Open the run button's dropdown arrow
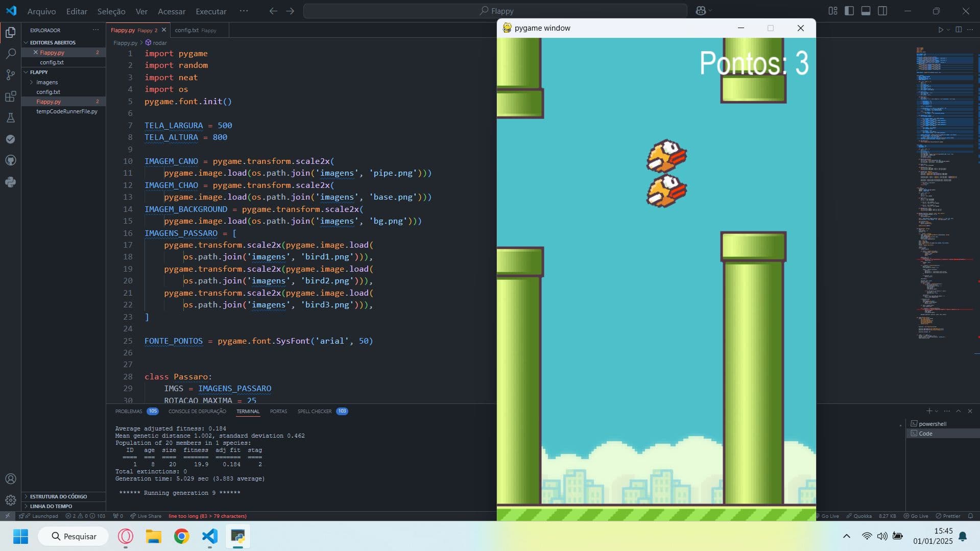 pos(948,30)
